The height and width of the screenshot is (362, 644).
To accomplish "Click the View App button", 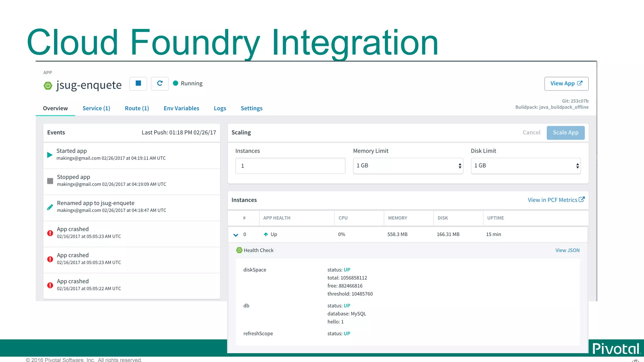I will click(x=566, y=84).
